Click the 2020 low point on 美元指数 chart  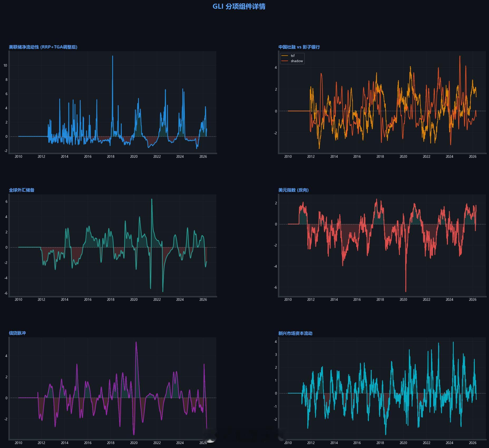(x=405, y=291)
